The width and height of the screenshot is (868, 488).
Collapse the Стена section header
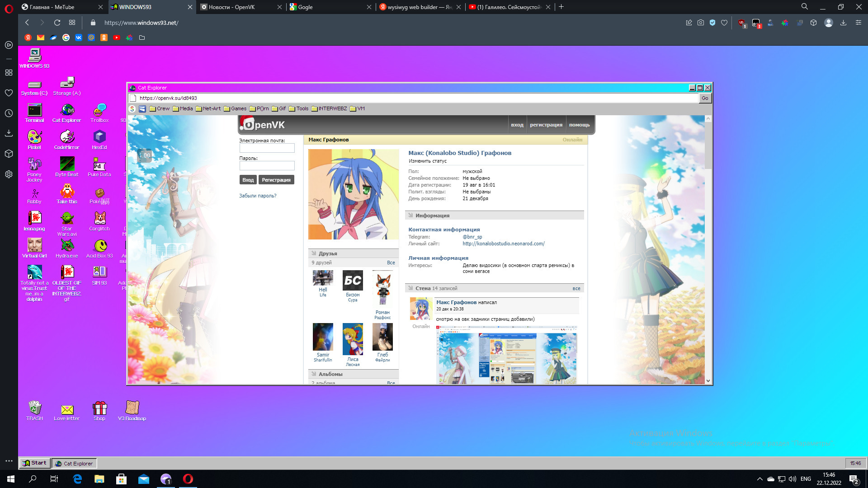click(x=423, y=288)
